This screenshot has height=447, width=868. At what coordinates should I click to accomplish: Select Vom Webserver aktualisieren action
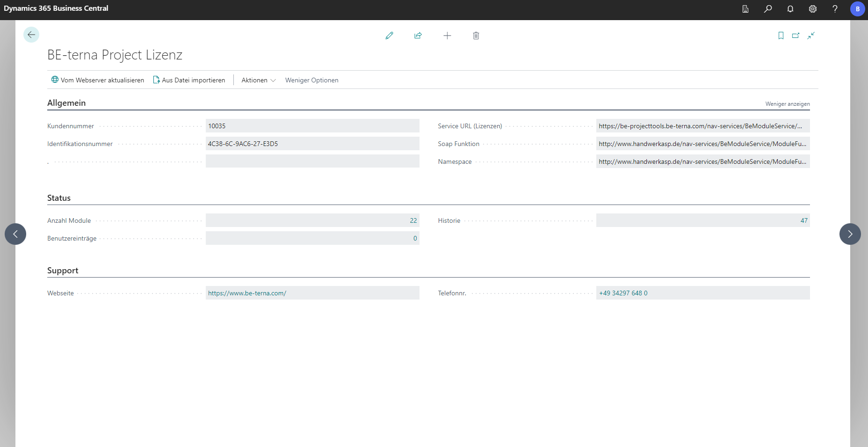point(98,80)
